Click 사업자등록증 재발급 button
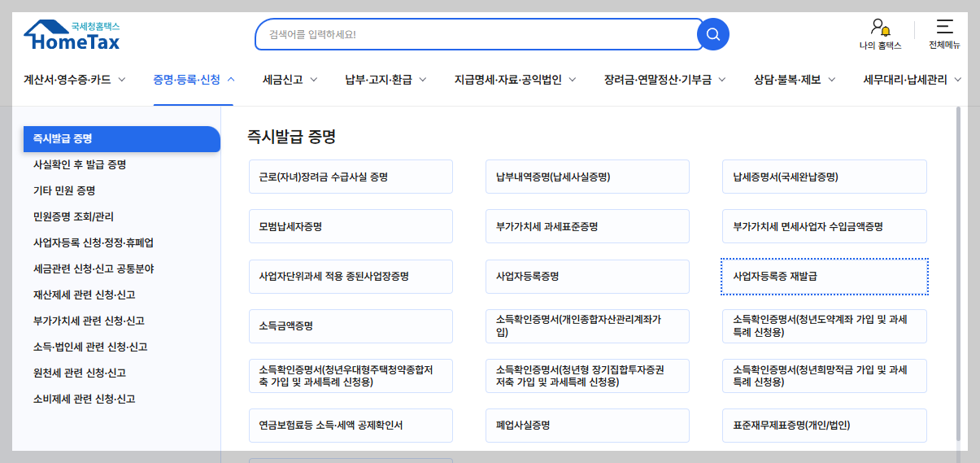The width and height of the screenshot is (980, 463). (x=825, y=277)
